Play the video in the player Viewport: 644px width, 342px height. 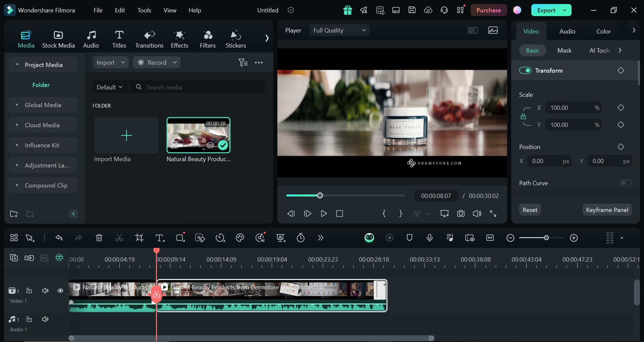click(x=324, y=213)
